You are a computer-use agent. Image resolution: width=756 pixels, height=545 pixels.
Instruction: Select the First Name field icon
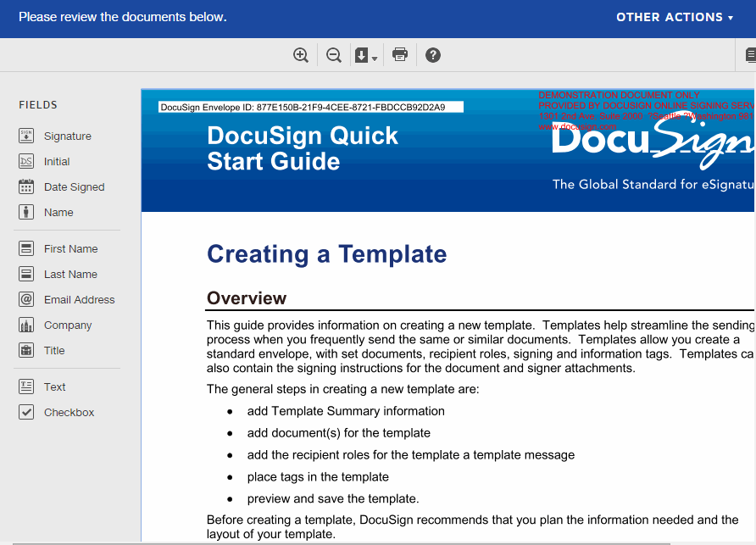26,249
